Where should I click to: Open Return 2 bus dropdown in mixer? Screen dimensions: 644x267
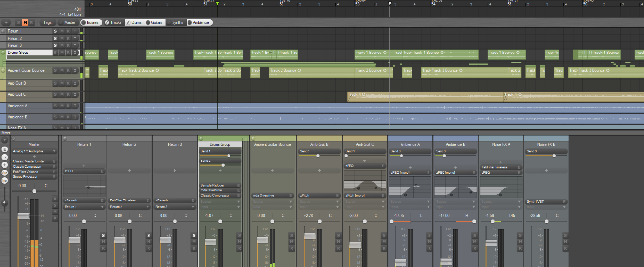pyautogui.click(x=129, y=207)
